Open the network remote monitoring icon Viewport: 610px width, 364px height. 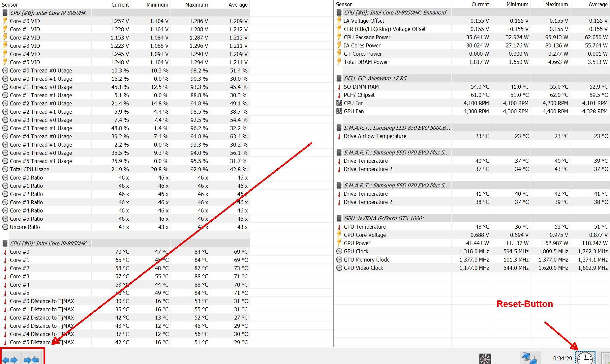(530, 358)
